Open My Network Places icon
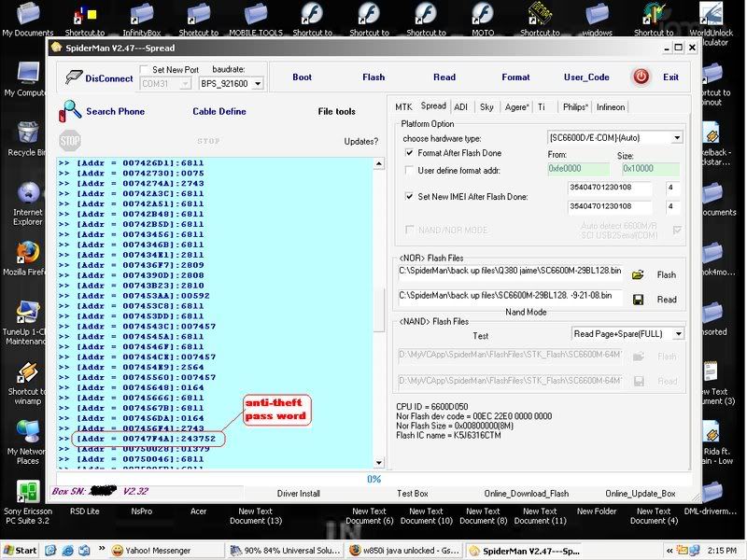This screenshot has height=560, width=747. point(27,442)
